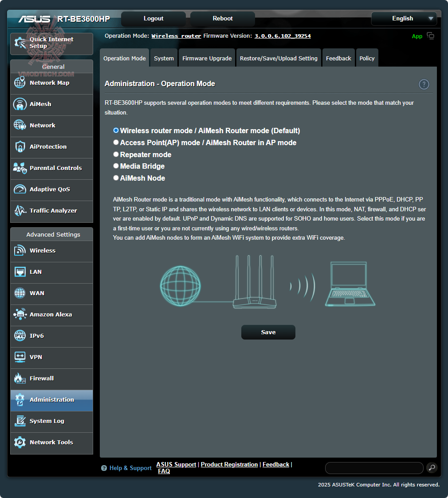Viewport: 448px width, 498px height.
Task: Click the Traffic Analyzer chart icon
Action: [20, 210]
